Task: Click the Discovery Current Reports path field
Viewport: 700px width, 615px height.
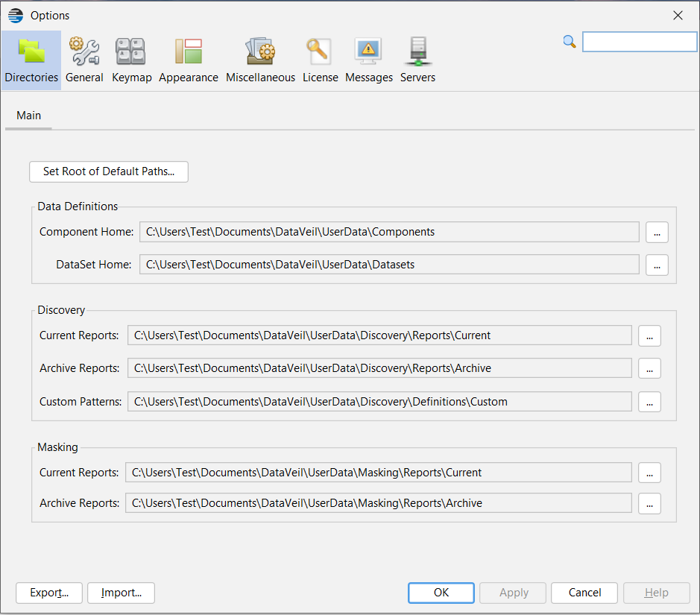Action: [x=379, y=335]
